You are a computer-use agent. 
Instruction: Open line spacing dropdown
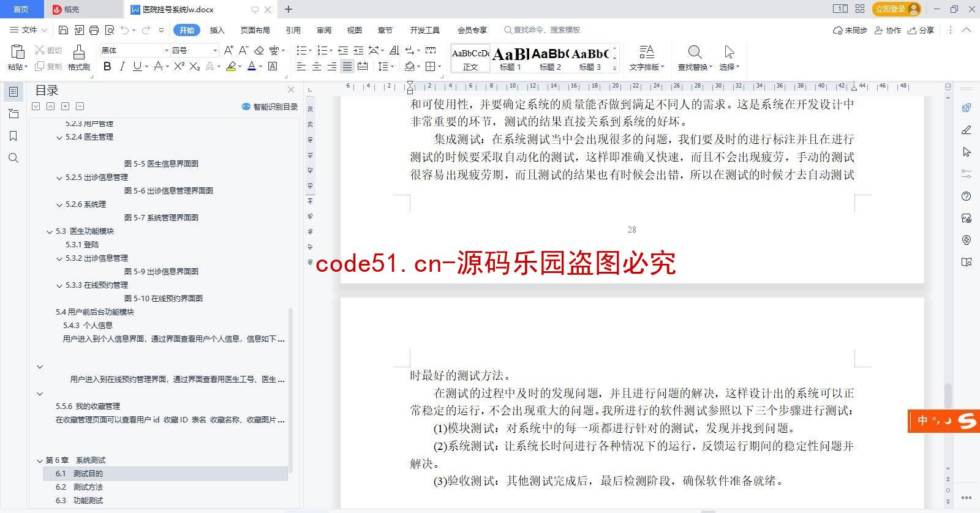(393, 67)
